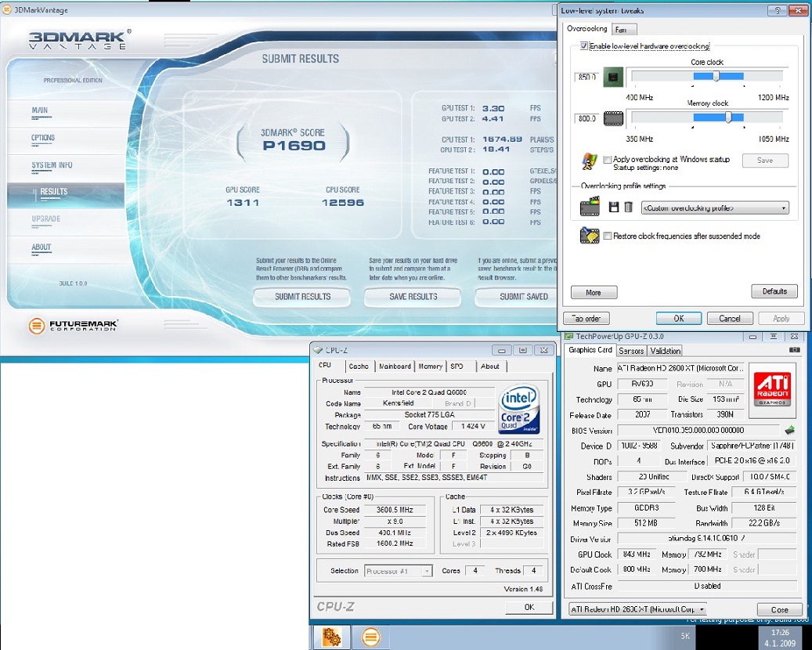
Task: Click the GPU score value 1311
Action: (243, 203)
